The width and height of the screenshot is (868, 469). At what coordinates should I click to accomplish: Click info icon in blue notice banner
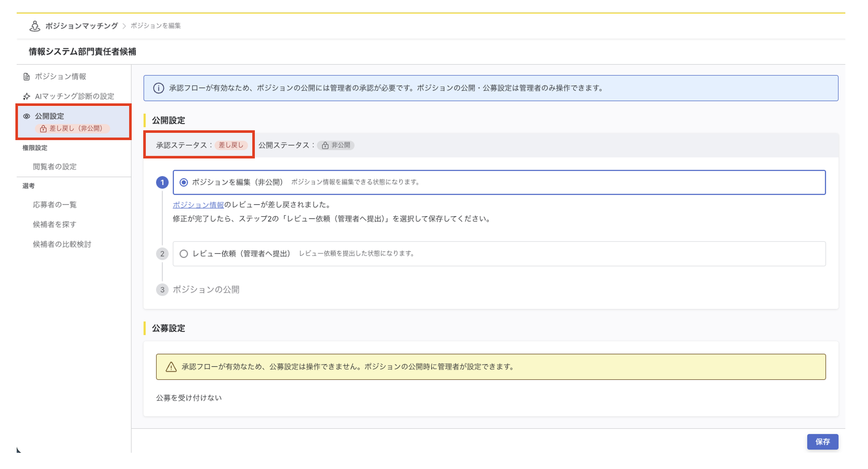[159, 88]
